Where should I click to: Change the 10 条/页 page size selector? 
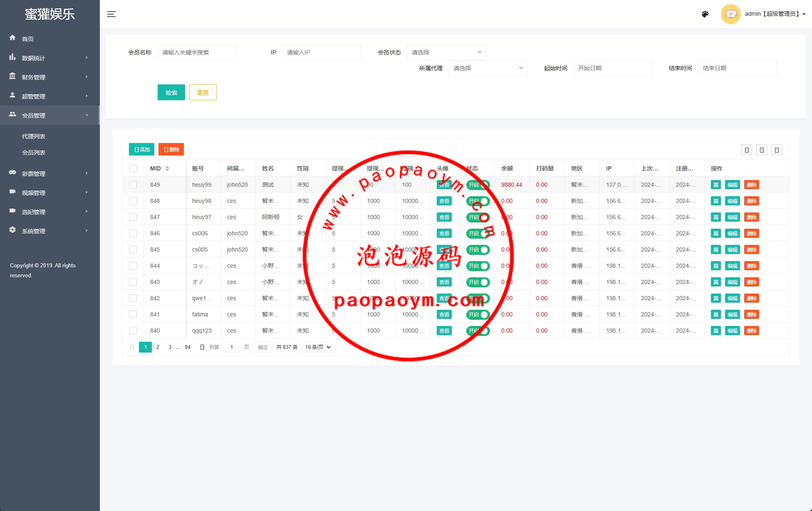[x=318, y=347]
